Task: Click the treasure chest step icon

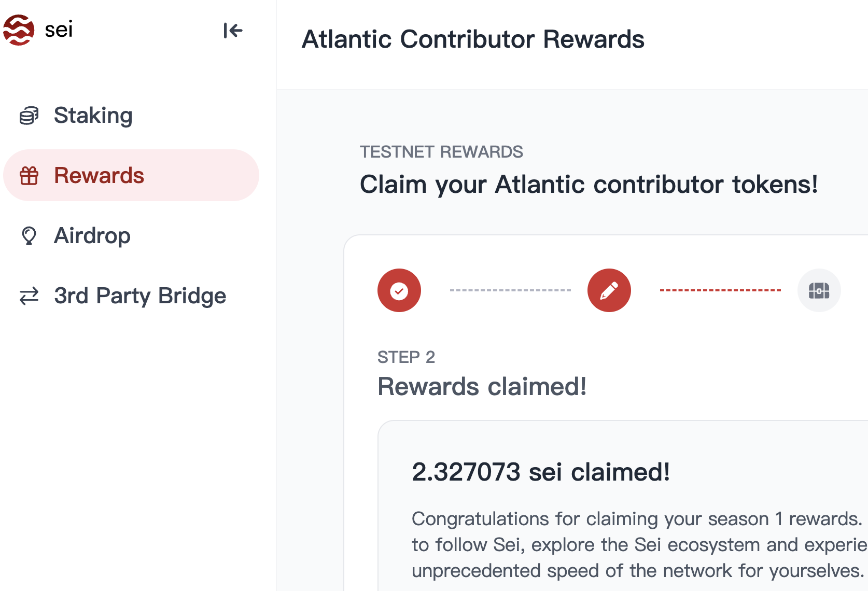Action: pyautogui.click(x=819, y=290)
